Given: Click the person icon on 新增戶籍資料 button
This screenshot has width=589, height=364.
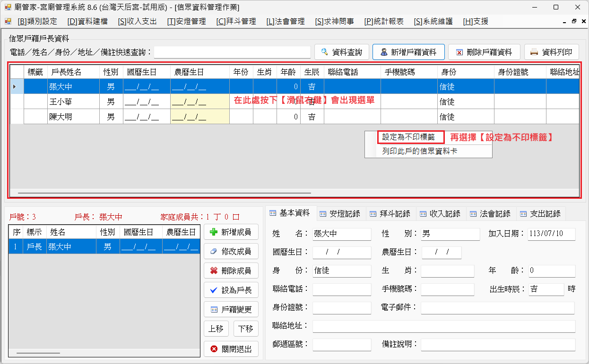Looking at the screenshot, I should tap(384, 52).
